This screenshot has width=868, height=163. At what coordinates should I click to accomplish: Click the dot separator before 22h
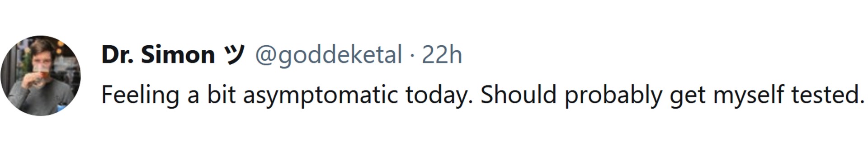(x=412, y=56)
